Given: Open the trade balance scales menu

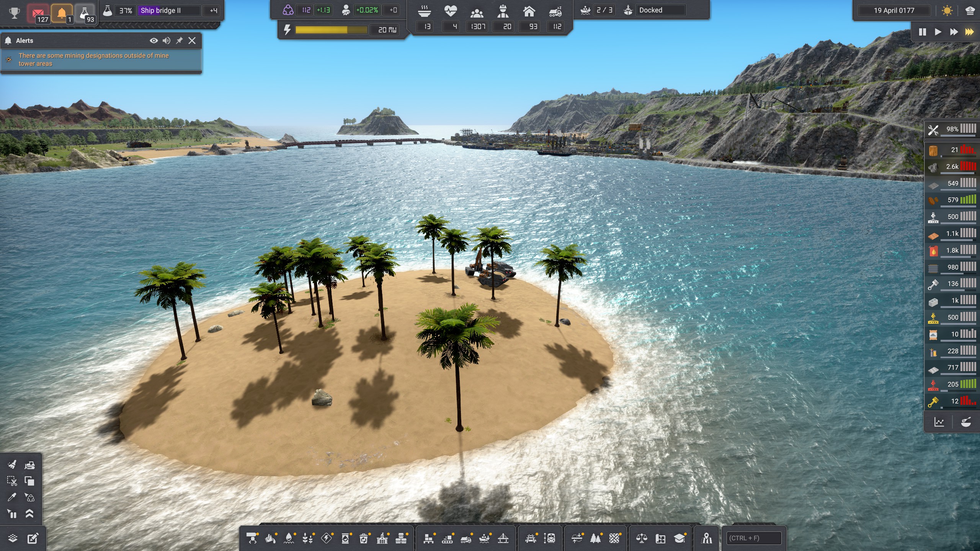Looking at the screenshot, I should 642,538.
